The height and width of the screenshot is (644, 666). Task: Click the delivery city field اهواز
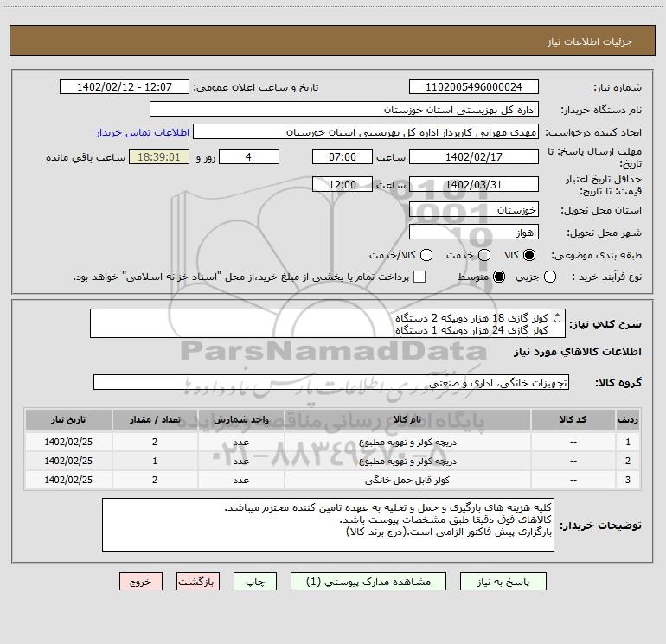474,233
